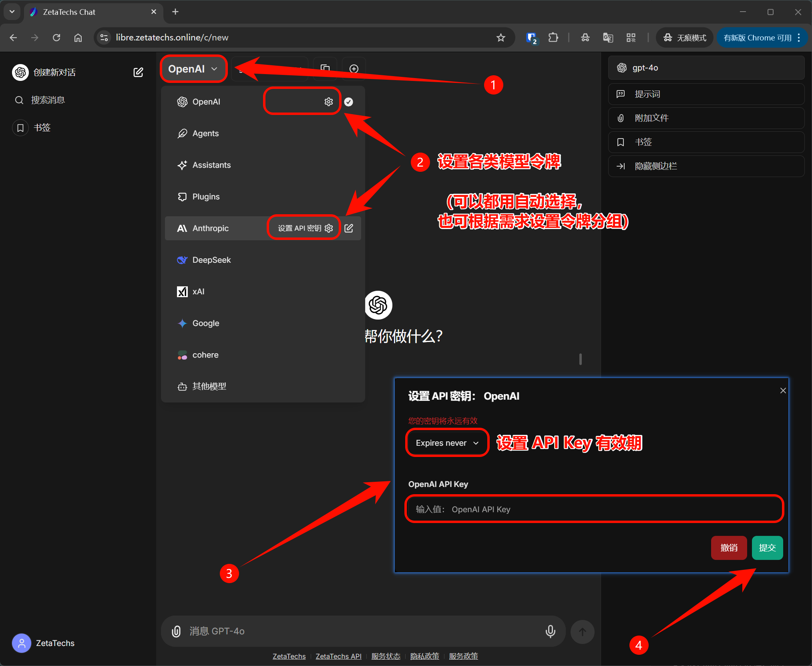Viewport: 812px width, 666px height.
Task: Click the microphone voice input icon
Action: point(551,632)
